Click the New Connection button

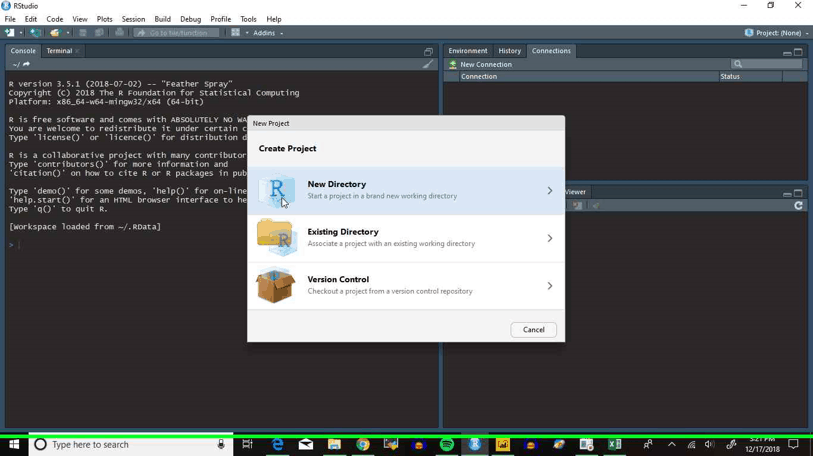(x=480, y=64)
